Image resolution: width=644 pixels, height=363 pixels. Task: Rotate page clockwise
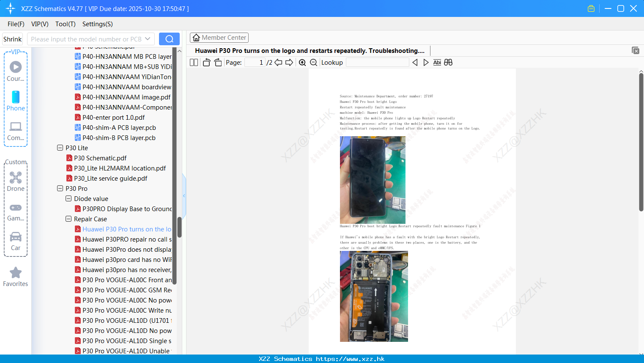pos(218,63)
